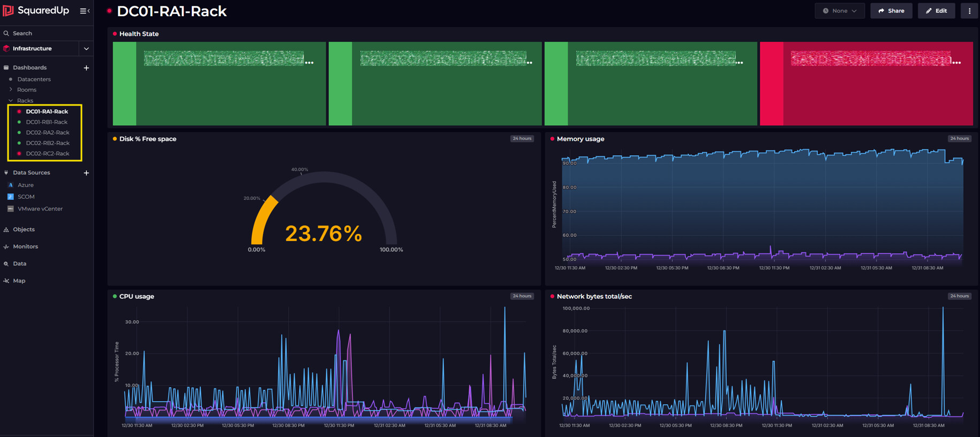Click the Share button
Image resolution: width=980 pixels, height=437 pixels.
tap(891, 11)
